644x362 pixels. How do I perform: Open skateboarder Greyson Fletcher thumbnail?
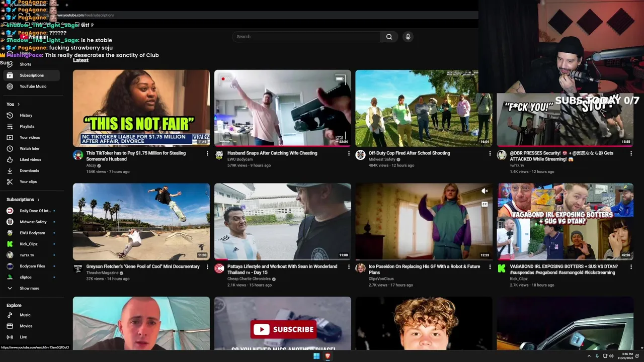pyautogui.click(x=141, y=222)
